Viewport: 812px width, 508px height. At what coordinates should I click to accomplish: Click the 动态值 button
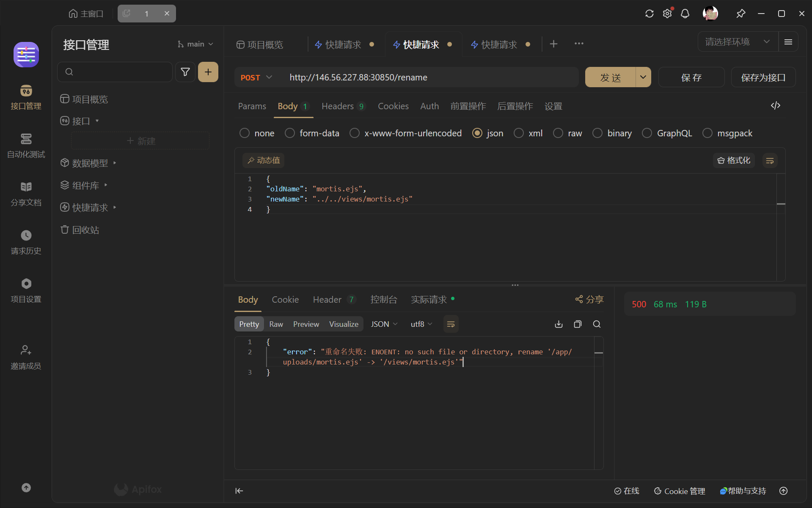[264, 160]
